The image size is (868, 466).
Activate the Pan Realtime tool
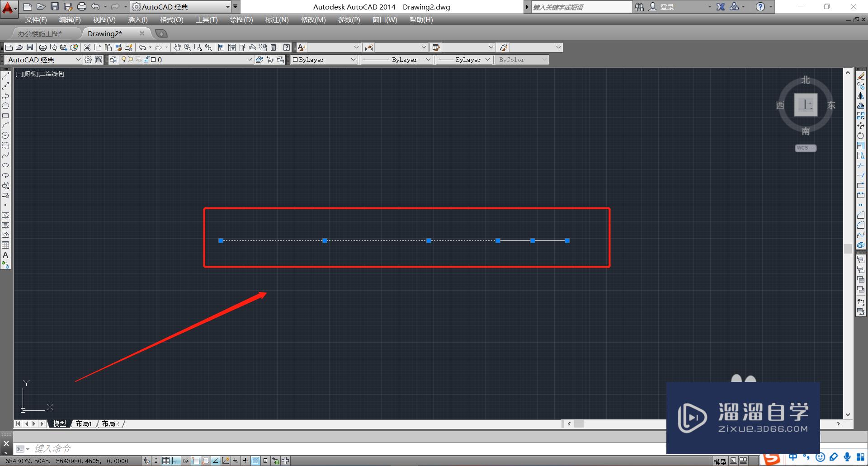click(177, 47)
